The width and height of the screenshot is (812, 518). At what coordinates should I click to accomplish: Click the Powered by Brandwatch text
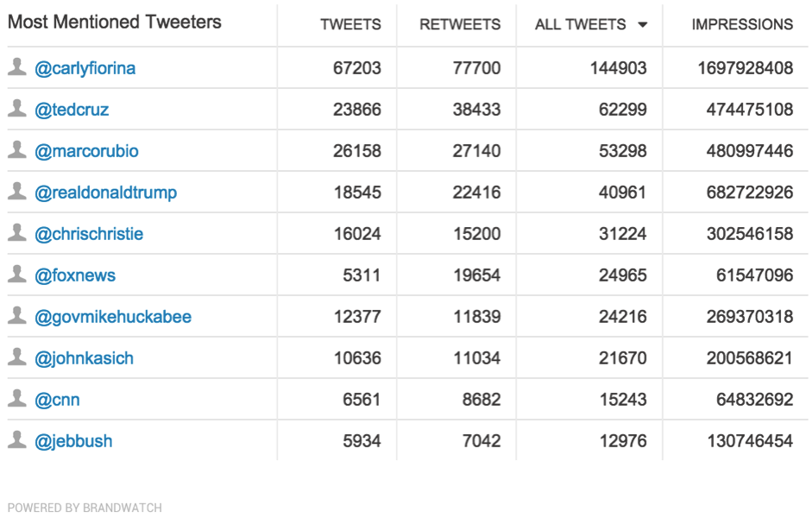(x=85, y=508)
